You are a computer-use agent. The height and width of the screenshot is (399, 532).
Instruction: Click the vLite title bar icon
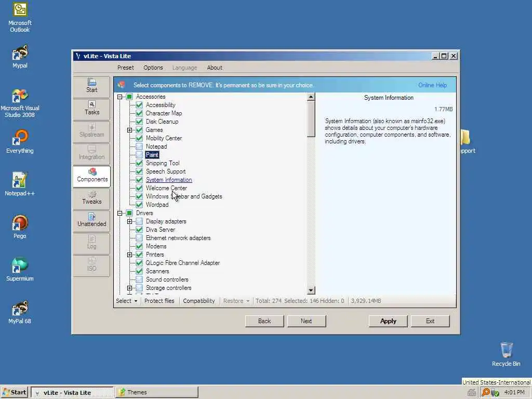tap(78, 56)
